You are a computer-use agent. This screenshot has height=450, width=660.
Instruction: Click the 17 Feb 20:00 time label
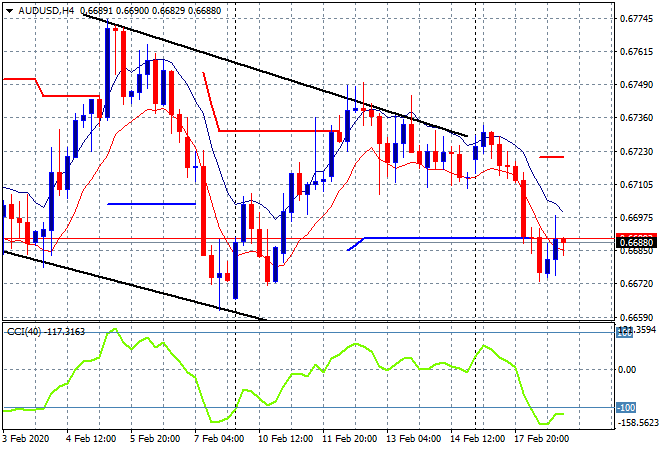point(541,439)
